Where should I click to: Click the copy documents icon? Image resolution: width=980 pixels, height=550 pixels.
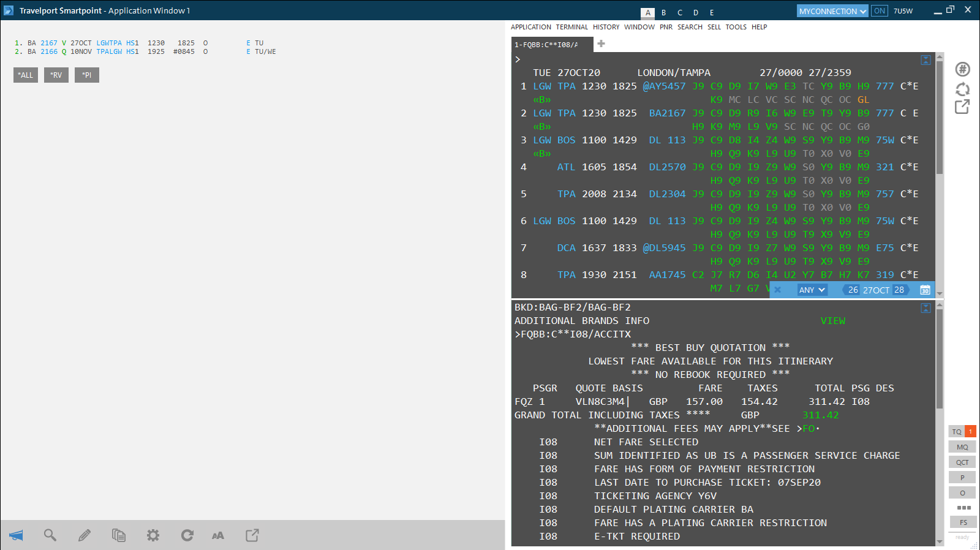pos(119,535)
